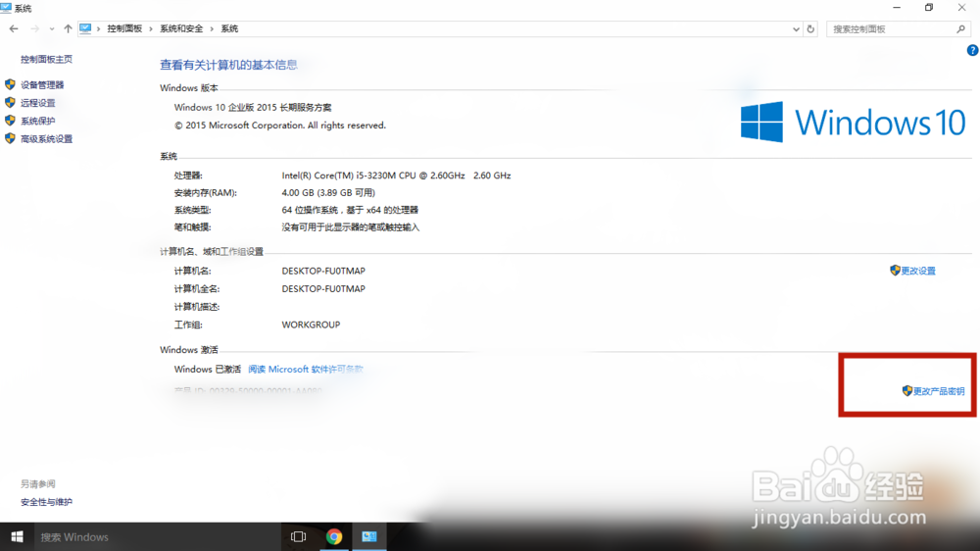
Task: Select the System control panel taskbar icon
Action: [x=369, y=536]
